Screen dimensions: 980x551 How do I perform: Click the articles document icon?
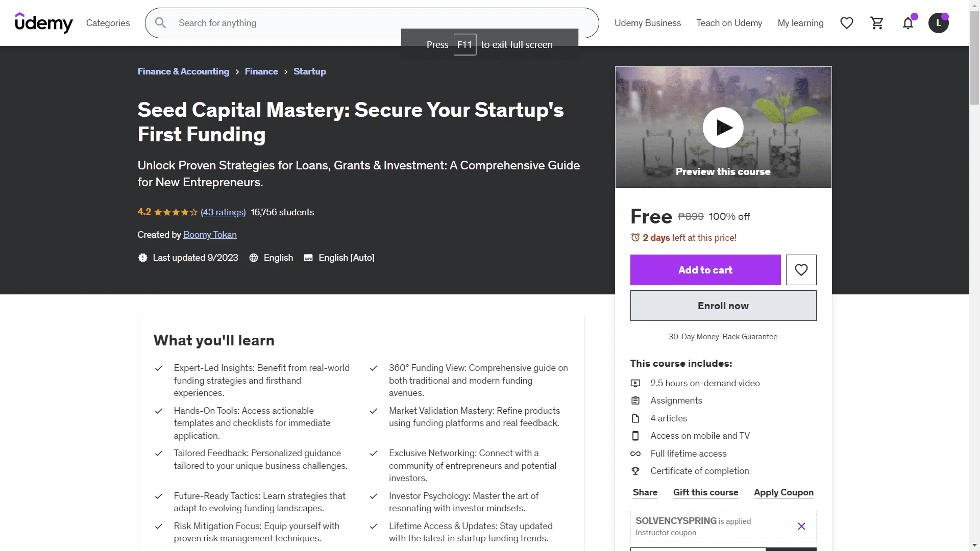click(635, 418)
